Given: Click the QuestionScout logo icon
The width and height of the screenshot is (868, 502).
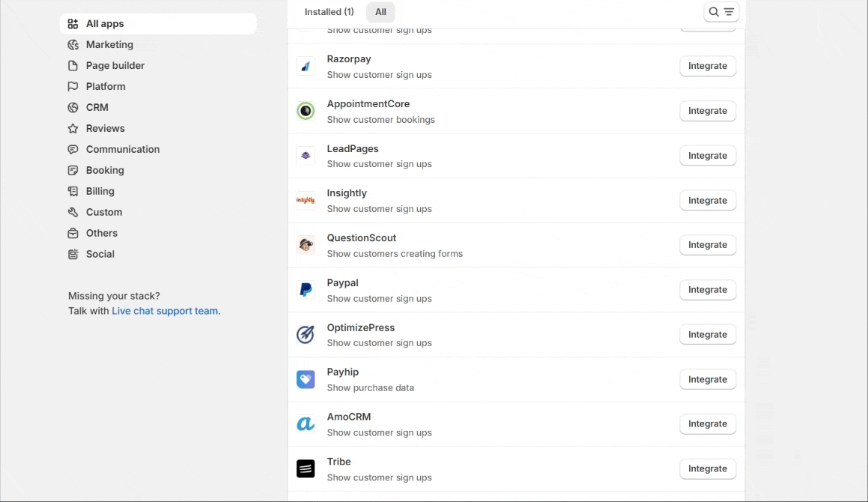Looking at the screenshot, I should pos(306,245).
